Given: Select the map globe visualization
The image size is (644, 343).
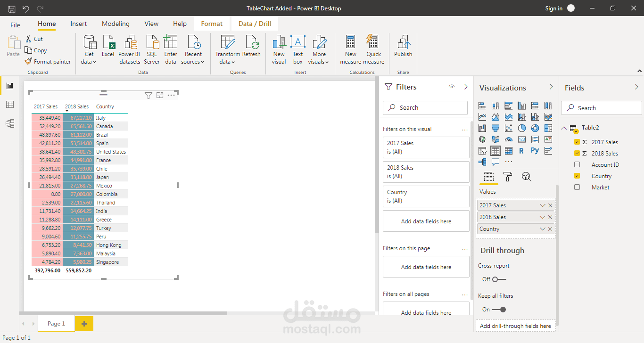Looking at the screenshot, I should click(482, 139).
